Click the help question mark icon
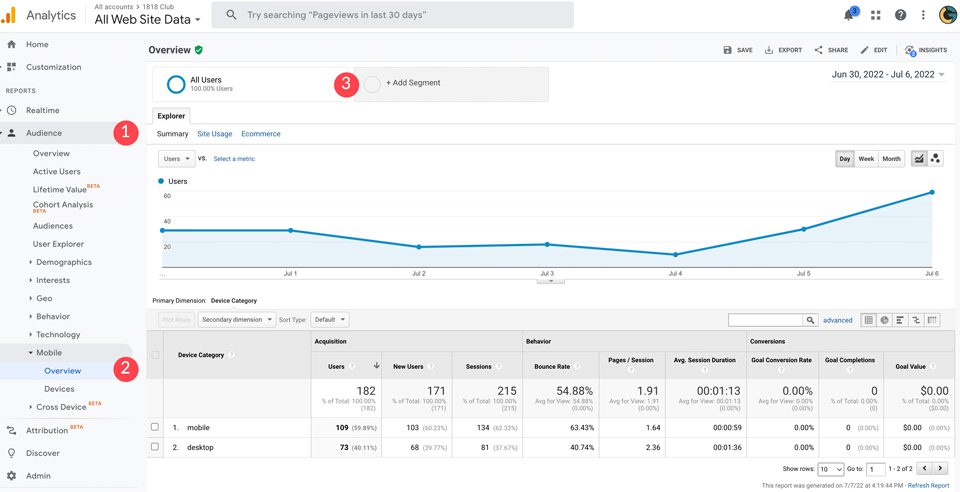 [900, 15]
